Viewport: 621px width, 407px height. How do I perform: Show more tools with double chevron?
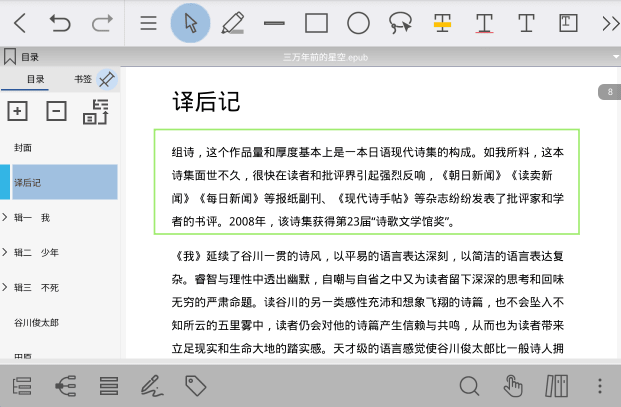[x=610, y=23]
